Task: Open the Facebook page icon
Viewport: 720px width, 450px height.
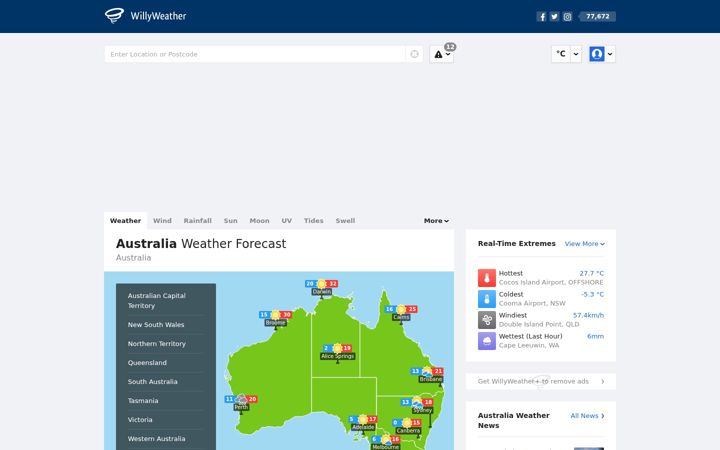Action: pos(542,17)
